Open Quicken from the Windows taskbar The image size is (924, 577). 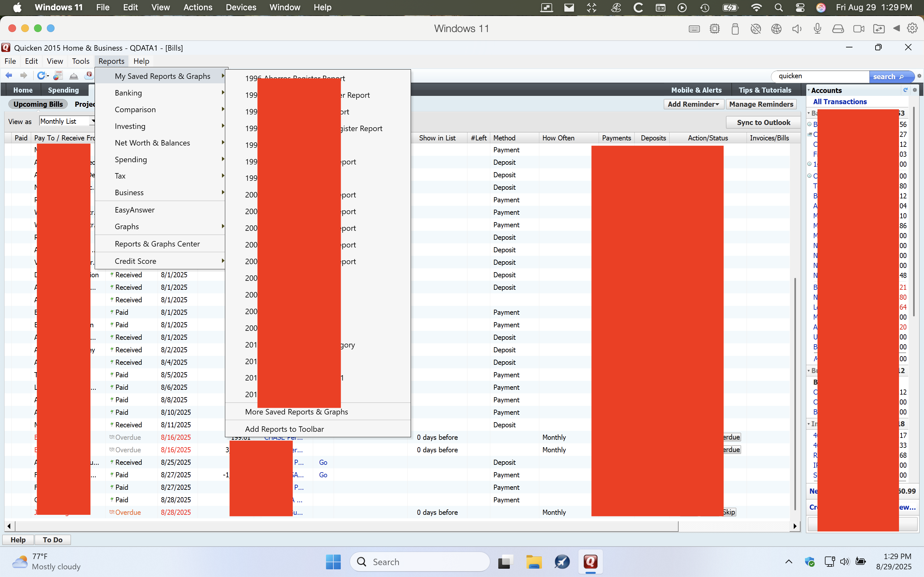[x=590, y=562]
